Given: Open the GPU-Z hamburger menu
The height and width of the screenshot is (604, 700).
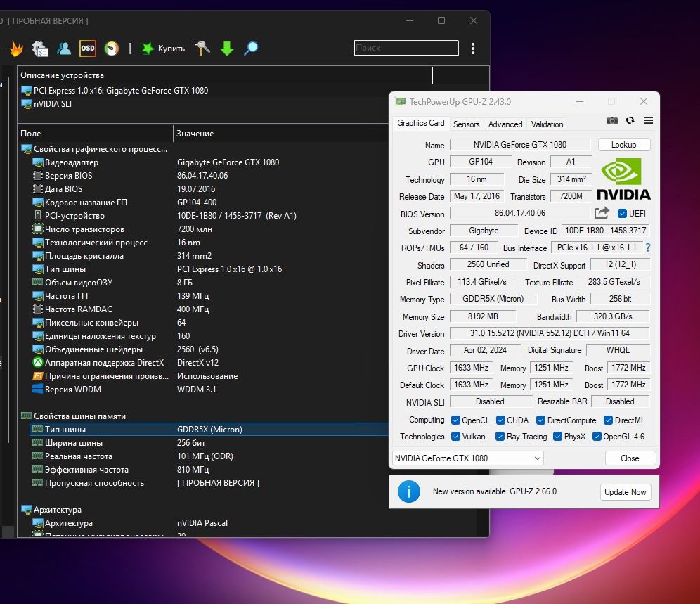Looking at the screenshot, I should click(648, 120).
